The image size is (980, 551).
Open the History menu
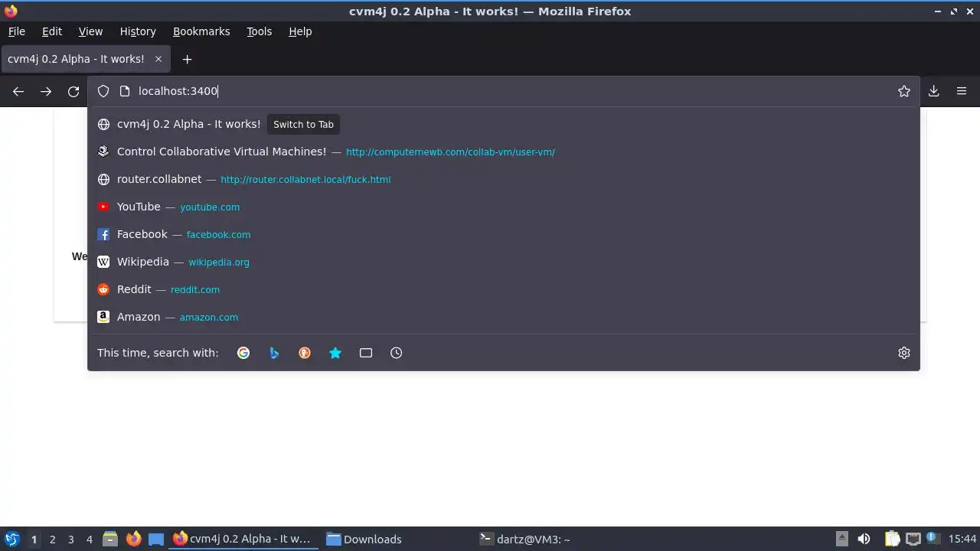click(138, 31)
